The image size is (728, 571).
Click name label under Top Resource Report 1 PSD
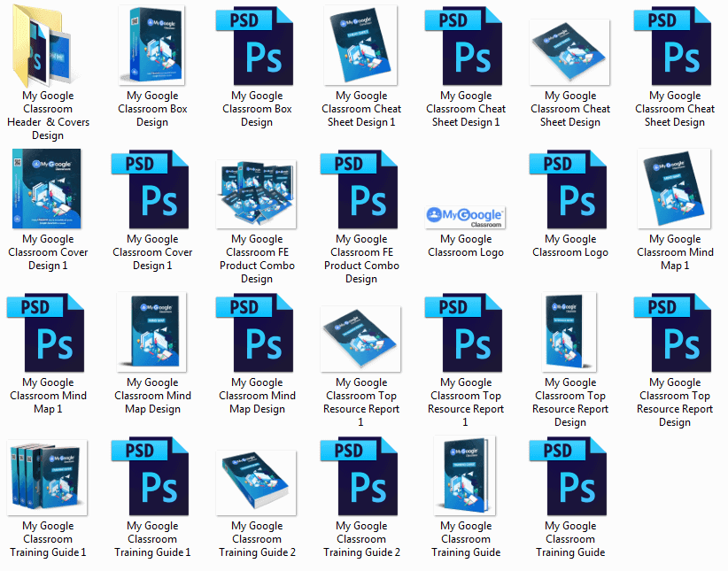coord(466,402)
